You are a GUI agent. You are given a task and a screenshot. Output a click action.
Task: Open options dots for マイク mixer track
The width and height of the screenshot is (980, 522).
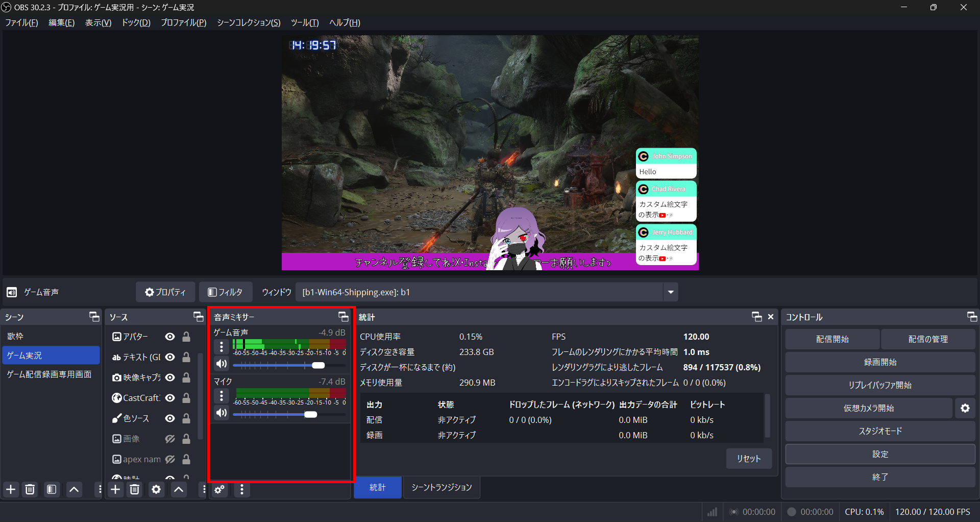coord(222,396)
